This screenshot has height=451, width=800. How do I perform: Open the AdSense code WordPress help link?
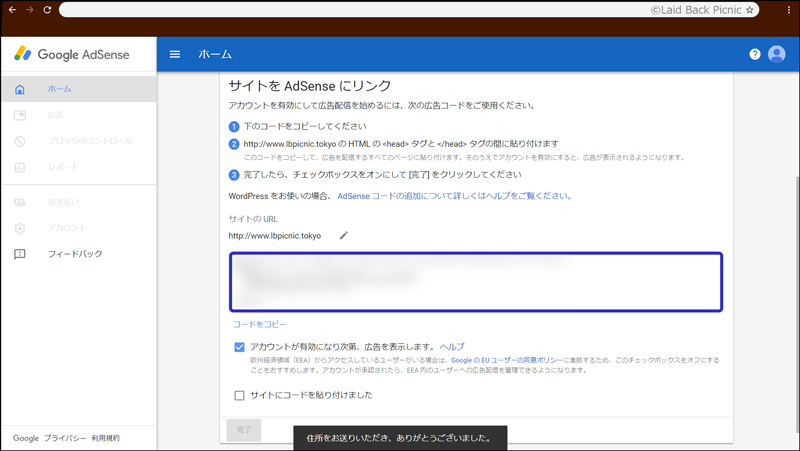point(455,196)
